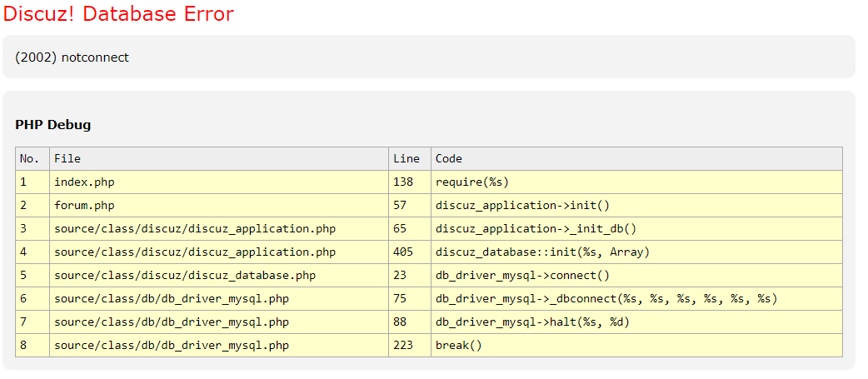Image resolution: width=868 pixels, height=379 pixels.
Task: Select the 'db_driver_mysql->halt(%s, %d)' code cell
Action: 636,322
